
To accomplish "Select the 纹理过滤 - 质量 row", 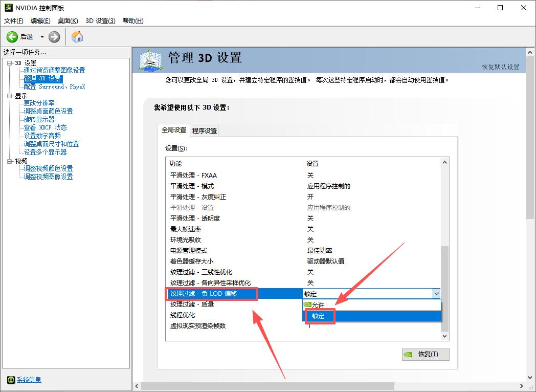I will (234, 304).
